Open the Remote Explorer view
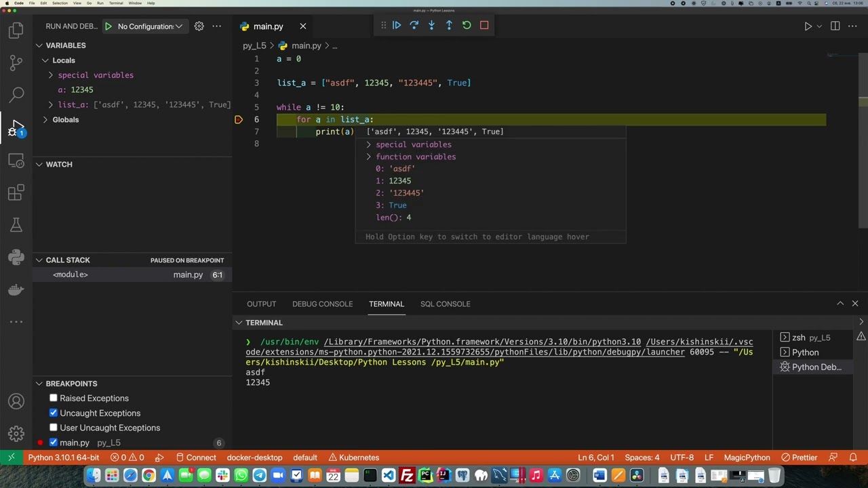The image size is (868, 488). point(16,161)
